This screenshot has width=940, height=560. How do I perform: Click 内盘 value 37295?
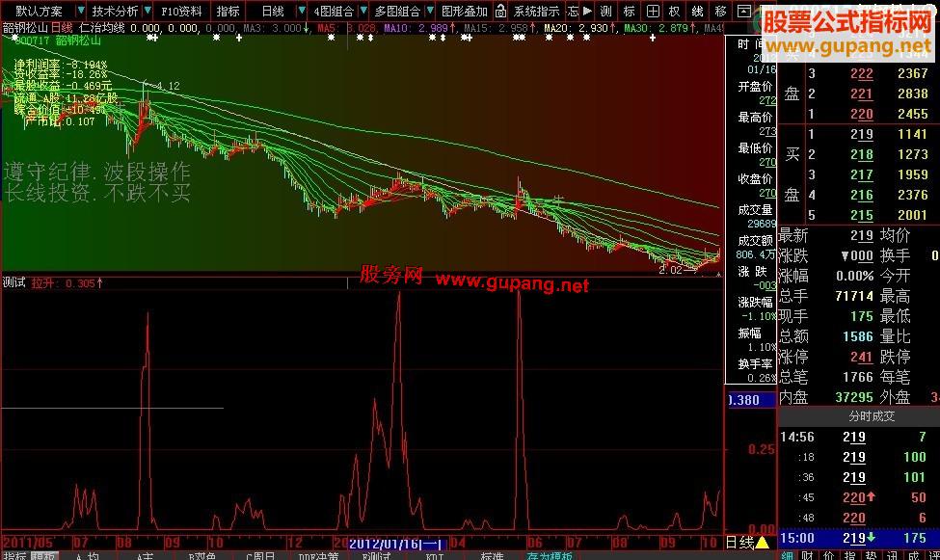click(854, 397)
